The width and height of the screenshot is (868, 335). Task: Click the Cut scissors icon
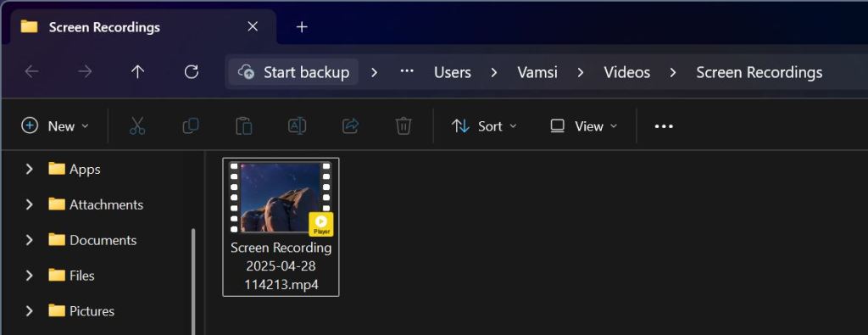point(137,126)
